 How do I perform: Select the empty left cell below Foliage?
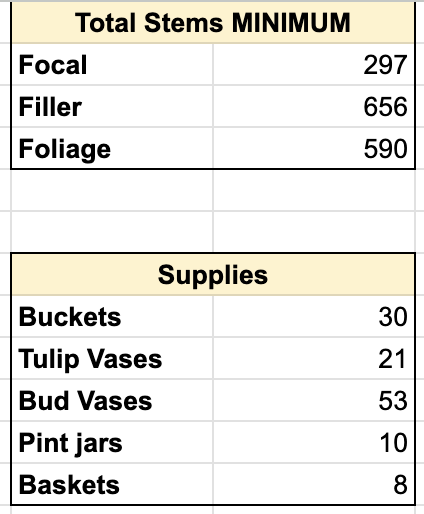click(x=112, y=190)
